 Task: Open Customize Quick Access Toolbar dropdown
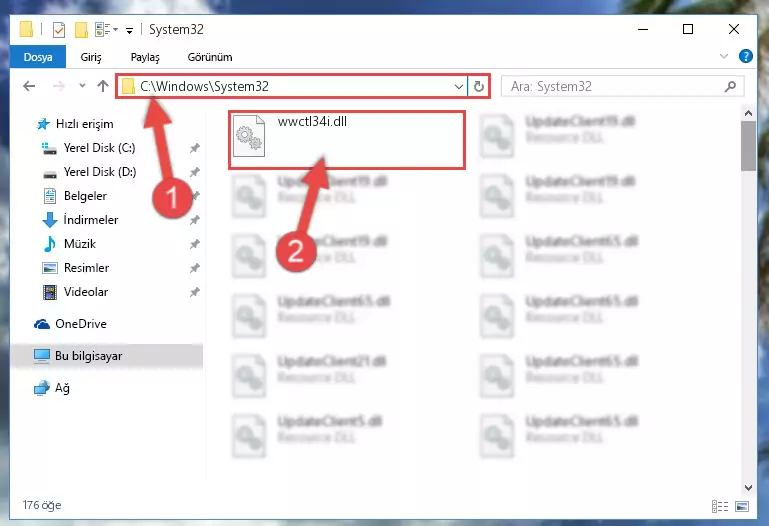(129, 31)
